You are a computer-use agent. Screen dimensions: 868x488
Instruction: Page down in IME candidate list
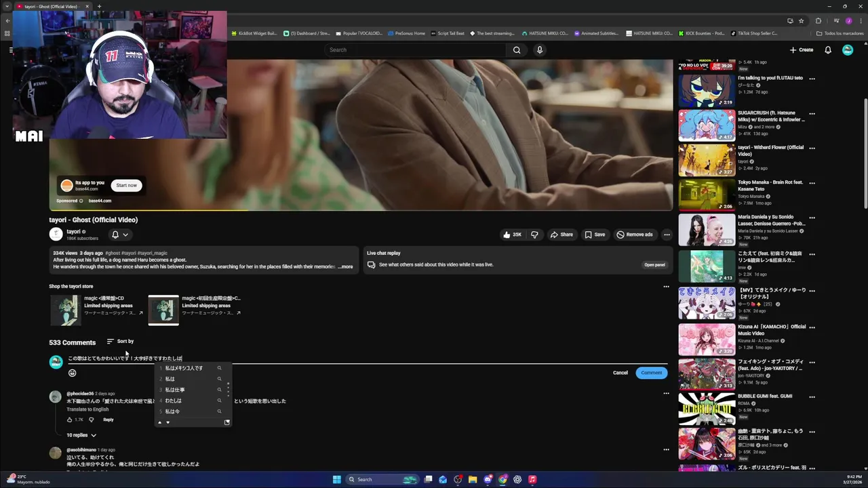(168, 422)
